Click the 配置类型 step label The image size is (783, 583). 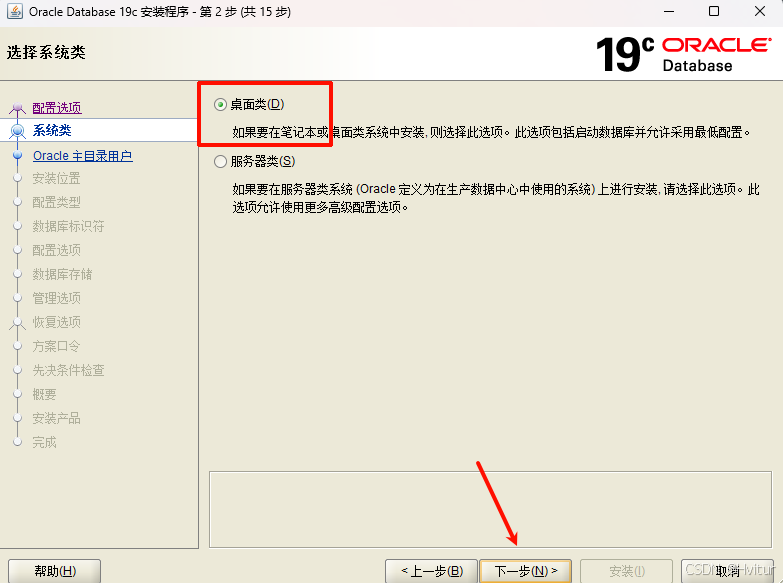pos(56,202)
